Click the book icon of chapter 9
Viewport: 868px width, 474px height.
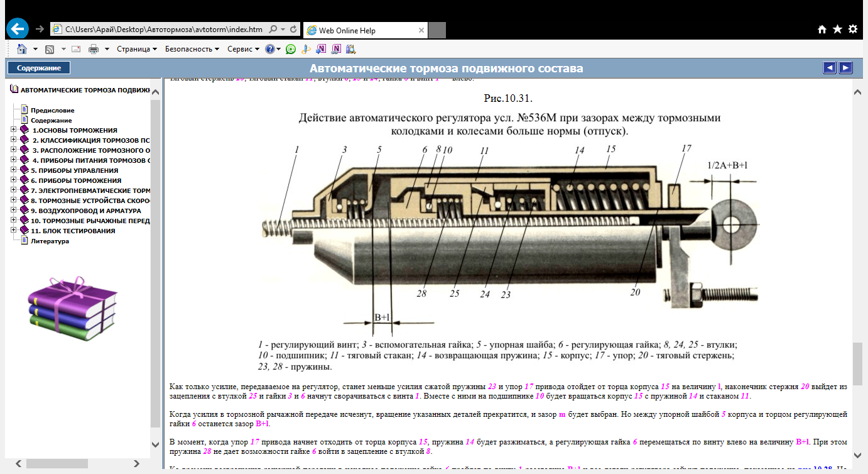point(24,211)
